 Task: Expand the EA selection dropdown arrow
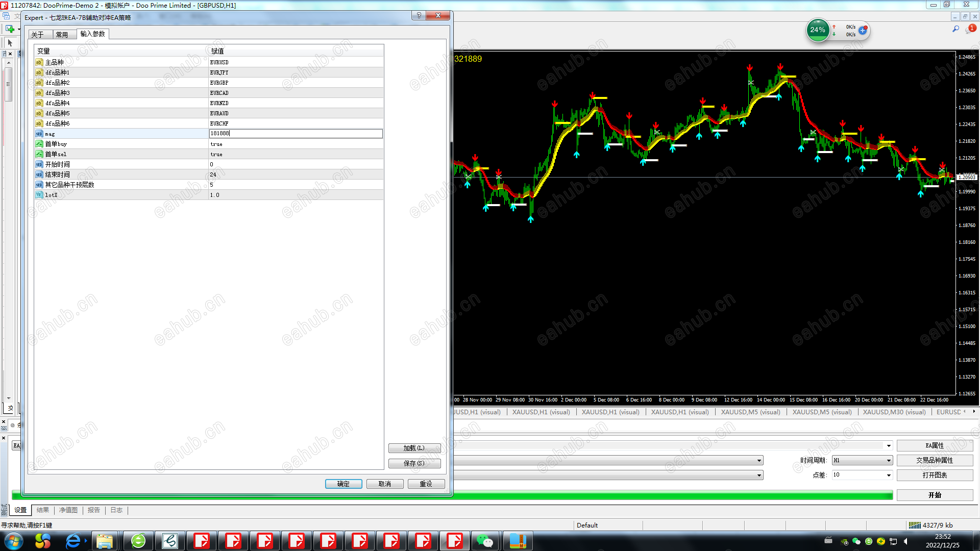click(889, 446)
